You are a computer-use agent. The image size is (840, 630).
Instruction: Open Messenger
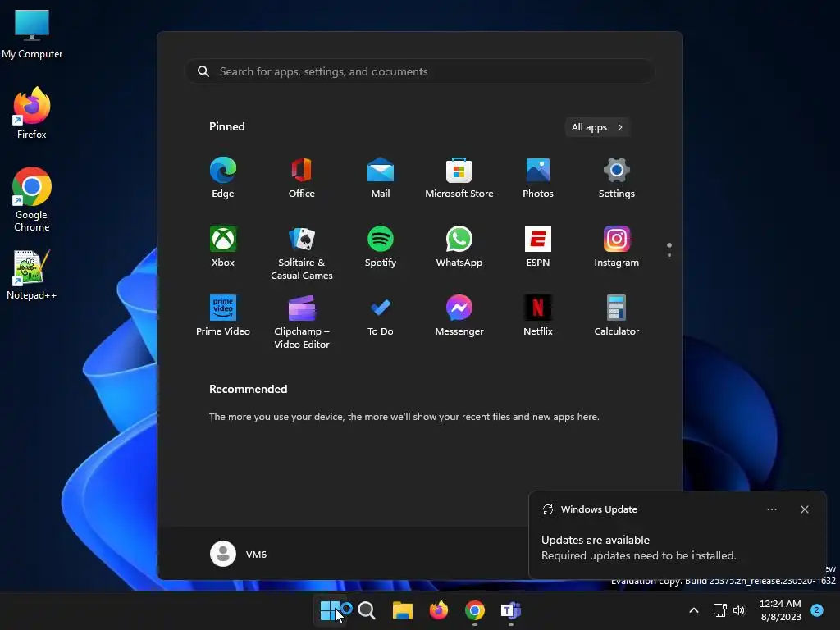point(459,316)
